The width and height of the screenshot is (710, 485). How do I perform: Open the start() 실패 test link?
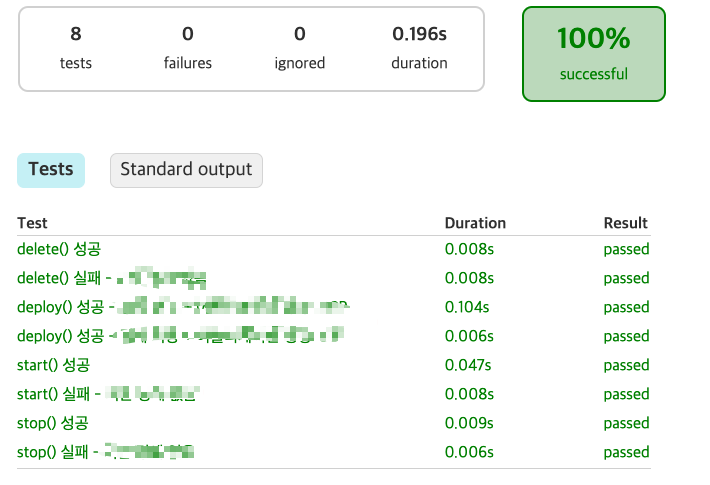coord(108,394)
